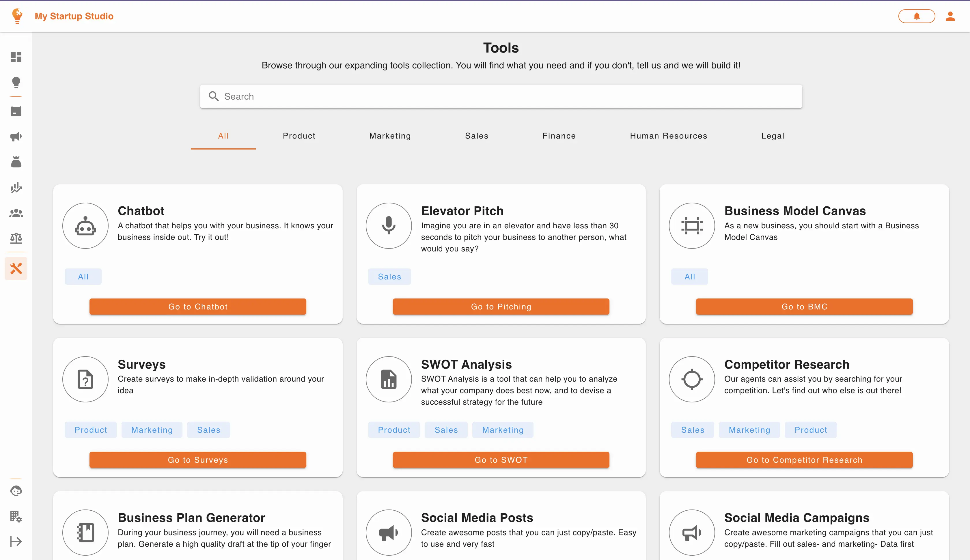Select the Finance tab
Image resolution: width=970 pixels, height=560 pixels.
tap(559, 136)
